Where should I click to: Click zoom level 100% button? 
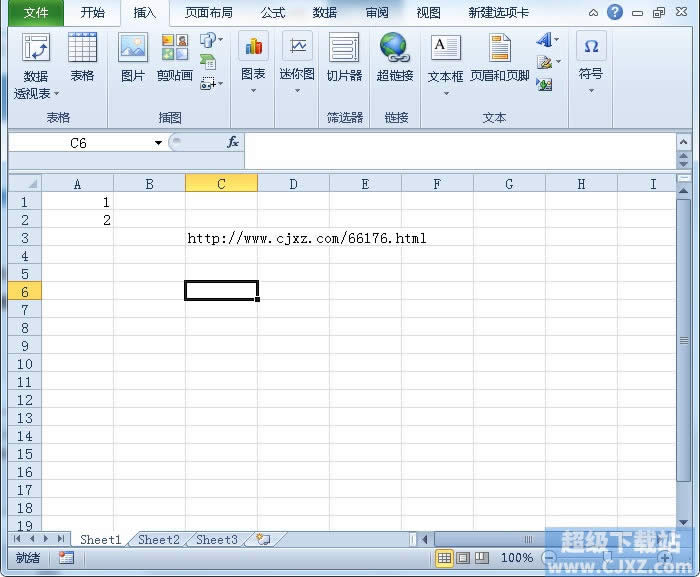click(x=517, y=557)
